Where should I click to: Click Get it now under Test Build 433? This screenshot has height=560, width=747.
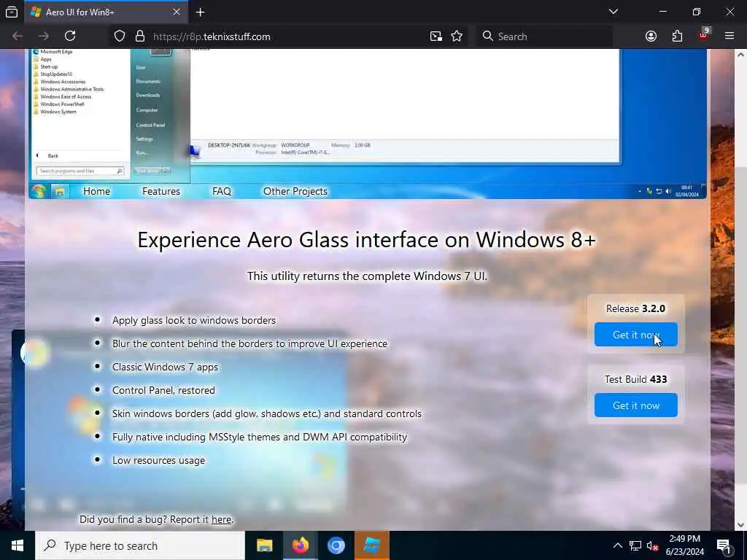[636, 405]
